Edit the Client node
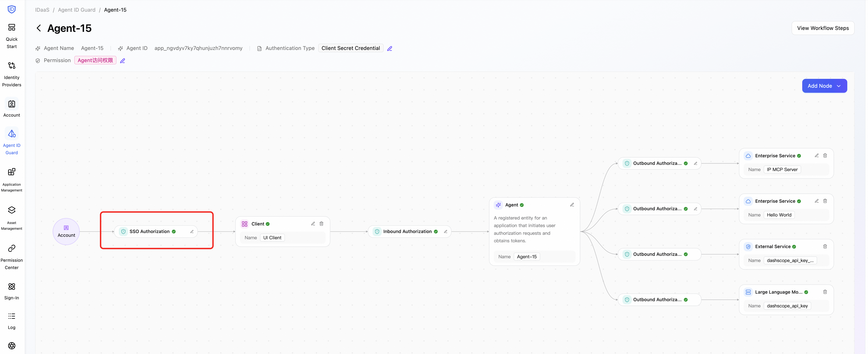The height and width of the screenshot is (354, 868). (x=313, y=224)
